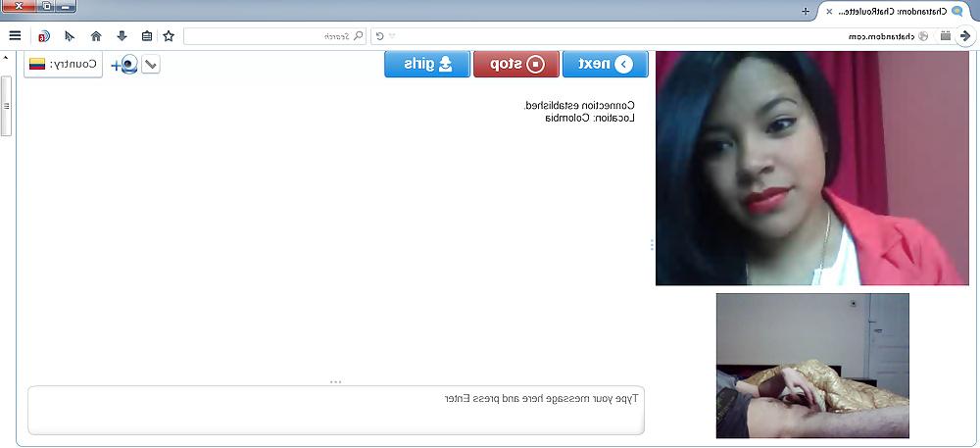Click the stranger's webcam video
This screenshot has width=980, height=448.
(x=811, y=168)
